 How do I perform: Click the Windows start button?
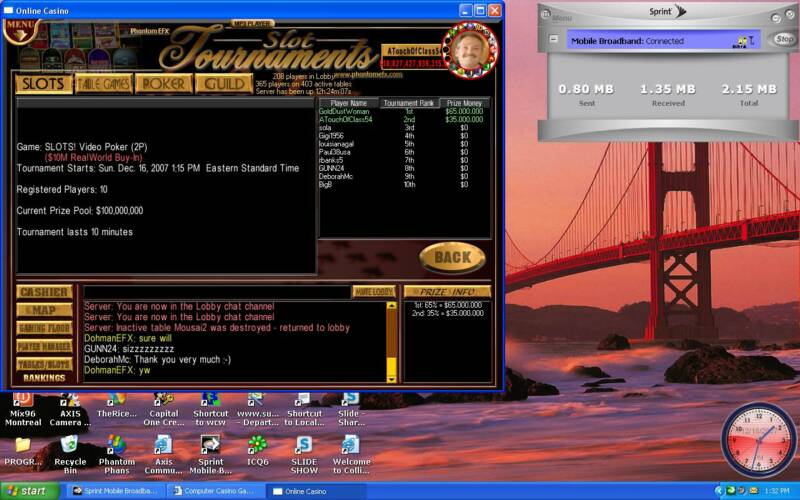29,491
